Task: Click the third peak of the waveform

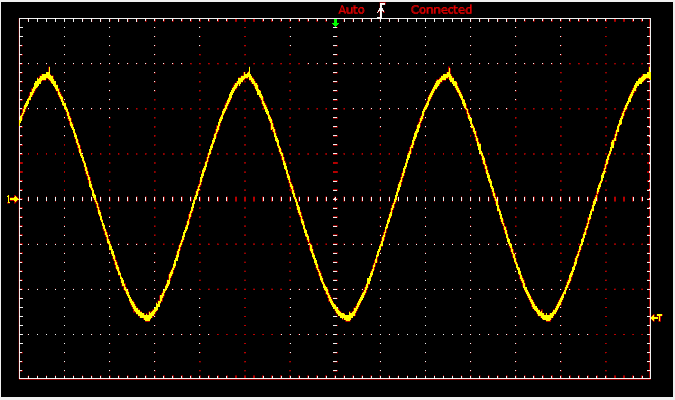Action: tap(447, 76)
